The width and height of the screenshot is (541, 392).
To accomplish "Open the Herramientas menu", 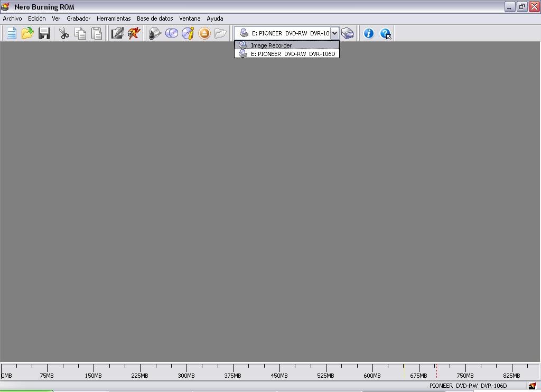I will 114,18.
